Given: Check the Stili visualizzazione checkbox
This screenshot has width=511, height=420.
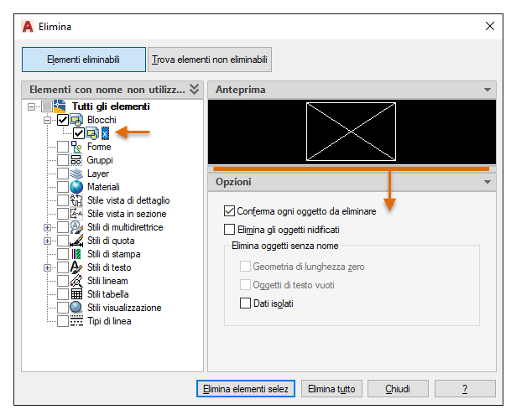Looking at the screenshot, I should click(63, 308).
